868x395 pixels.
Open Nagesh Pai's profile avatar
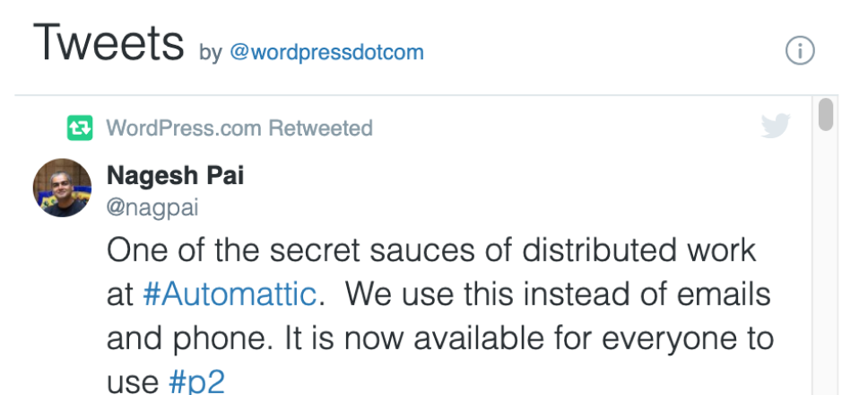pos(63,188)
